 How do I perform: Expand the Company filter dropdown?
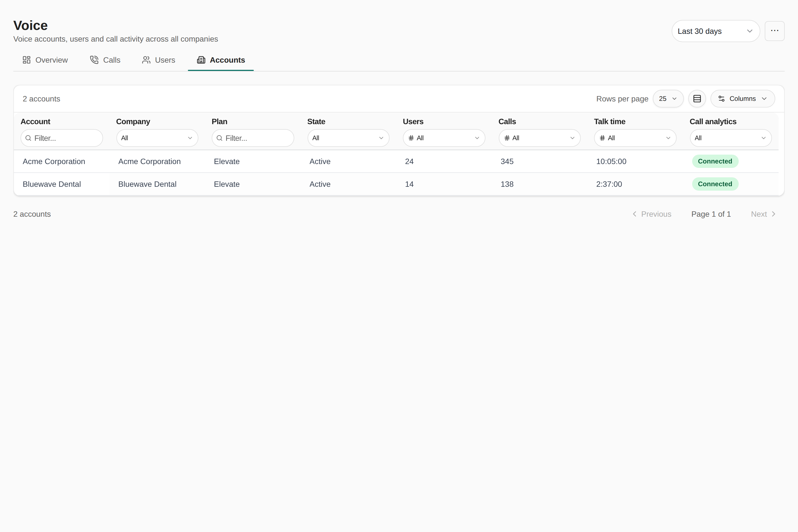pos(157,138)
